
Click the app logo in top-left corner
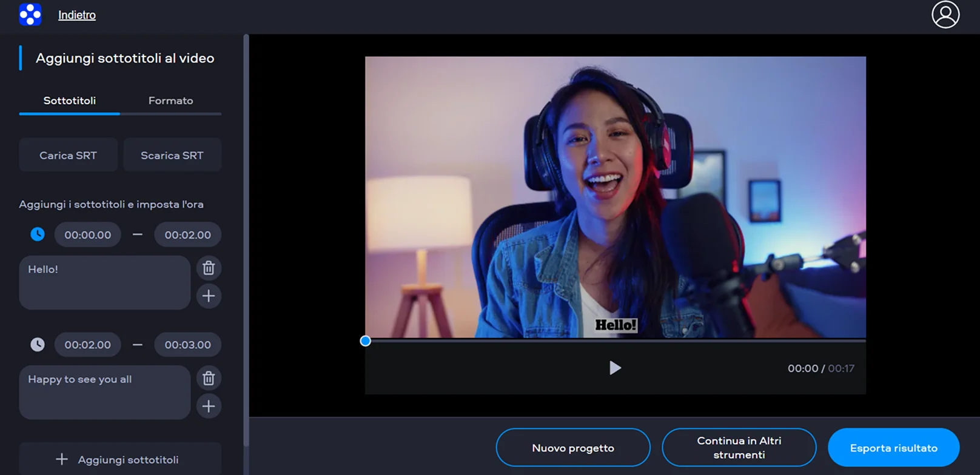pos(30,15)
